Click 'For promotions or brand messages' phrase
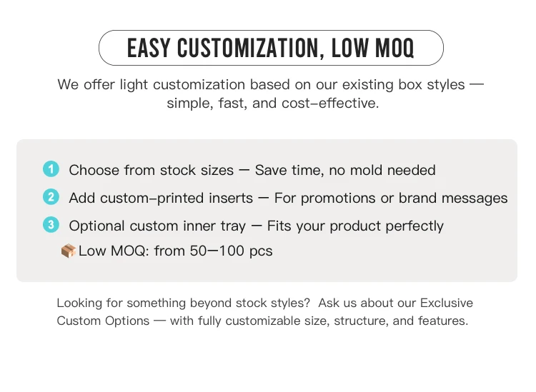The image size is (536, 392). click(x=391, y=198)
